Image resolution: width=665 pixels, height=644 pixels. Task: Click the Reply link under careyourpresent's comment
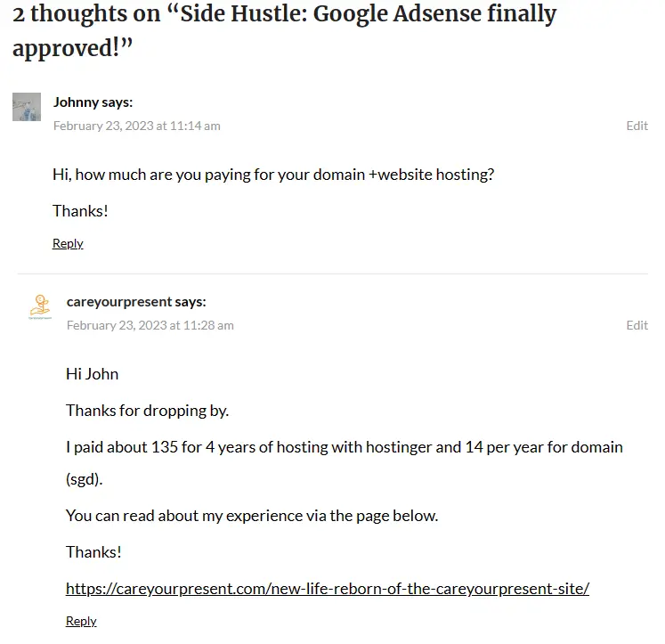click(x=81, y=621)
